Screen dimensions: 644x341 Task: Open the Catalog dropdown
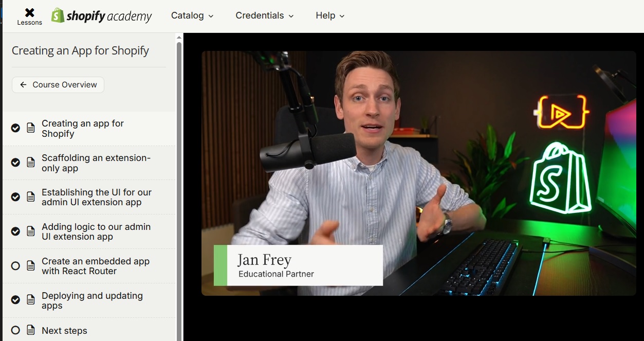click(x=192, y=15)
